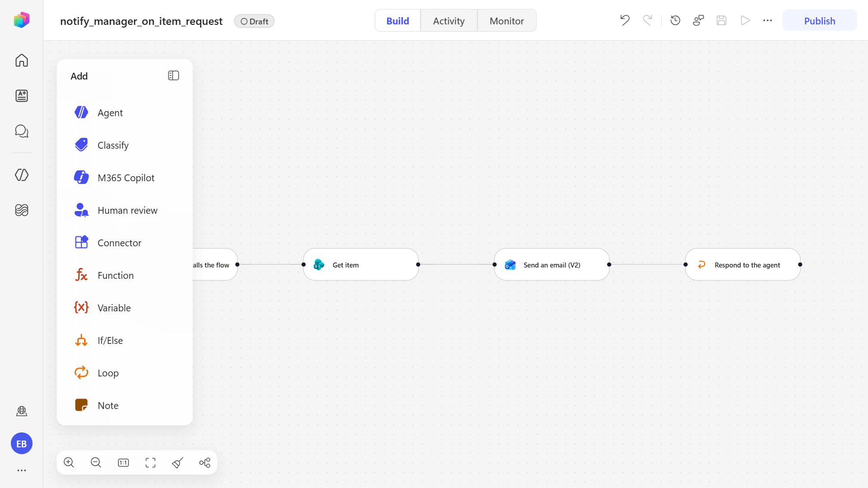Switch to the Monitor tab
Image resolution: width=868 pixels, height=488 pixels.
coord(507,21)
